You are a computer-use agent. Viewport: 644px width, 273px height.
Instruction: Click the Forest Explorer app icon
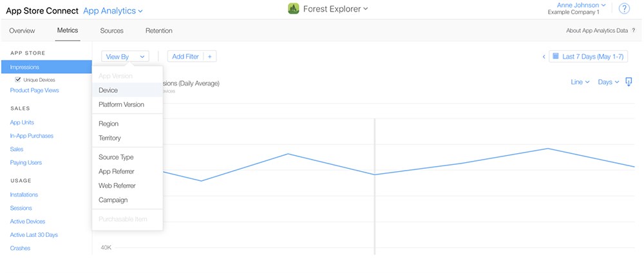[293, 8]
